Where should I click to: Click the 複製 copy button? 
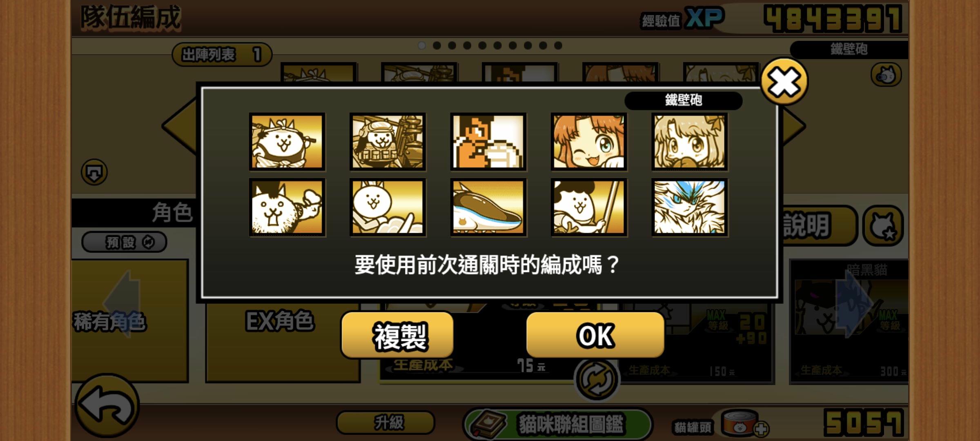click(398, 335)
